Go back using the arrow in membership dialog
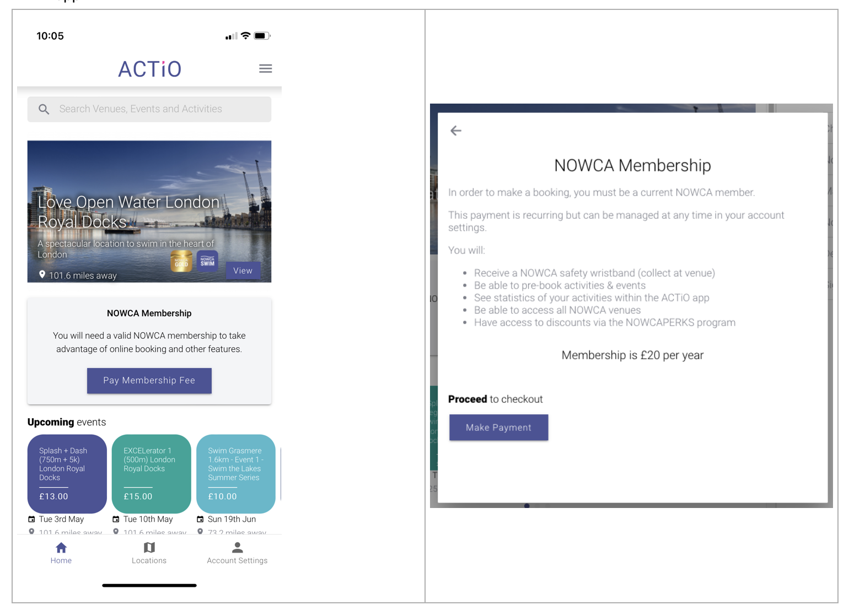The image size is (849, 616). coord(456,131)
